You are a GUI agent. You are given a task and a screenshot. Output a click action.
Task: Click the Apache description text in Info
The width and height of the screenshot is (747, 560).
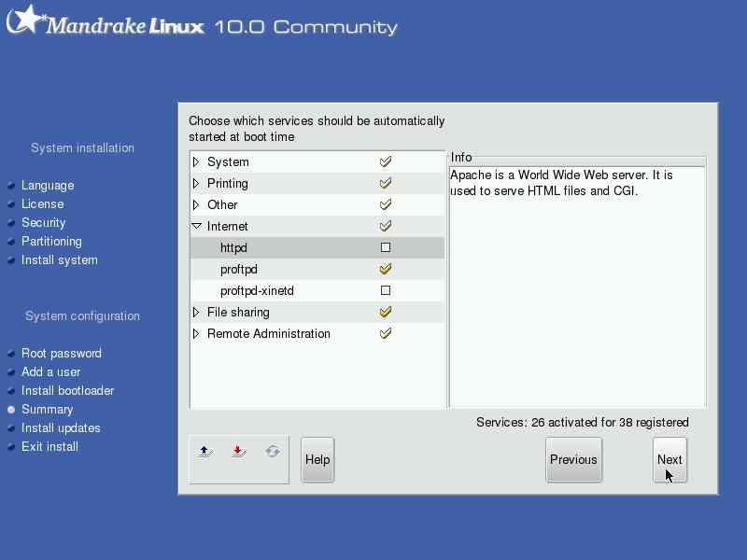coord(561,183)
